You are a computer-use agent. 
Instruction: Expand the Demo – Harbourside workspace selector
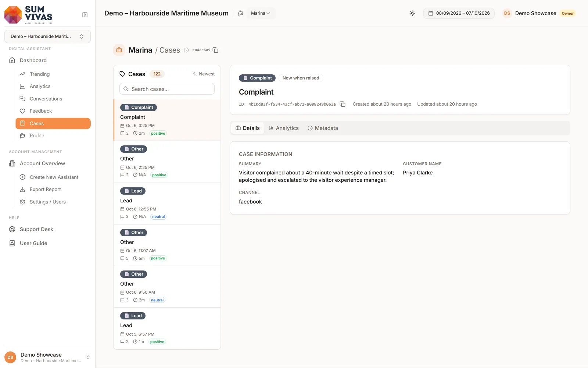[x=47, y=36]
